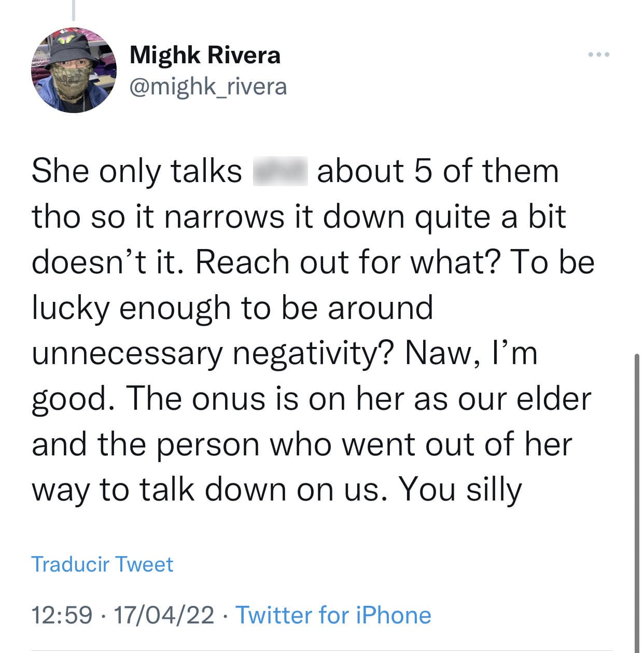Click the words "She only talks"

[x=137, y=171]
